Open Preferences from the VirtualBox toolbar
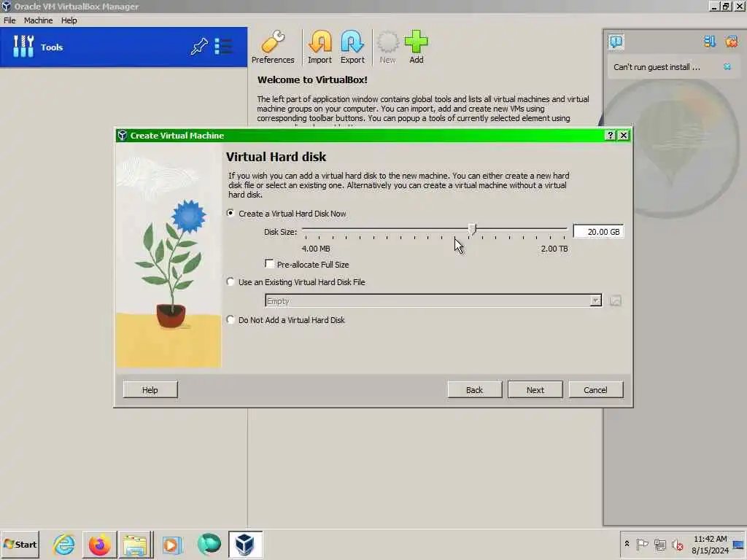 point(273,47)
